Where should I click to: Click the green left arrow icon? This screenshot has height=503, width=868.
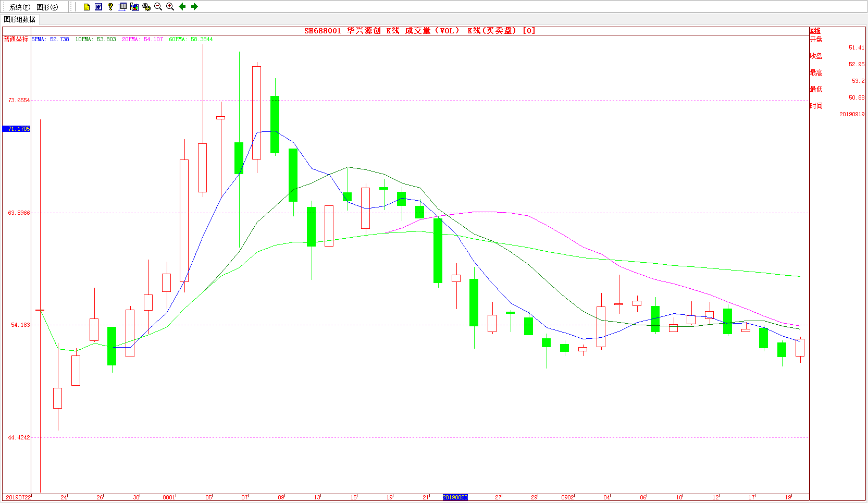pyautogui.click(x=182, y=7)
